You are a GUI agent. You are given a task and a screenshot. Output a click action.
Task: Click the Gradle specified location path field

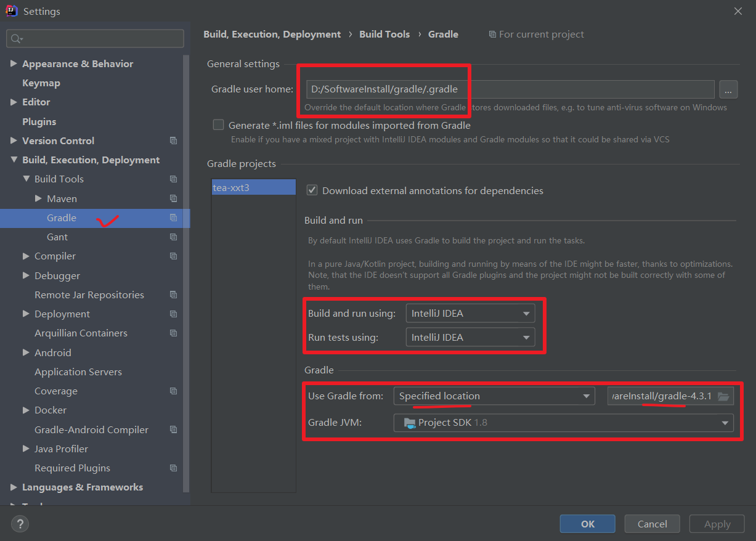coord(670,396)
